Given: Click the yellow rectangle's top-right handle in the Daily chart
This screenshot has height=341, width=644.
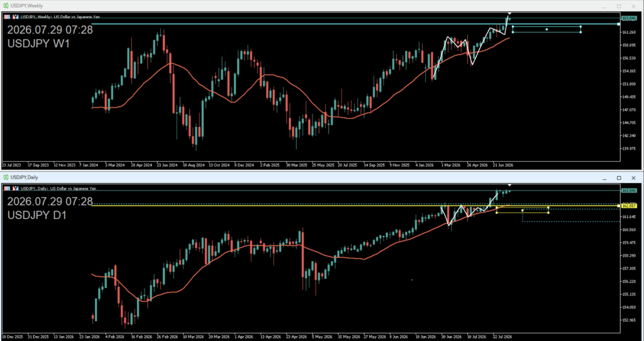Looking at the screenshot, I should (x=548, y=208).
